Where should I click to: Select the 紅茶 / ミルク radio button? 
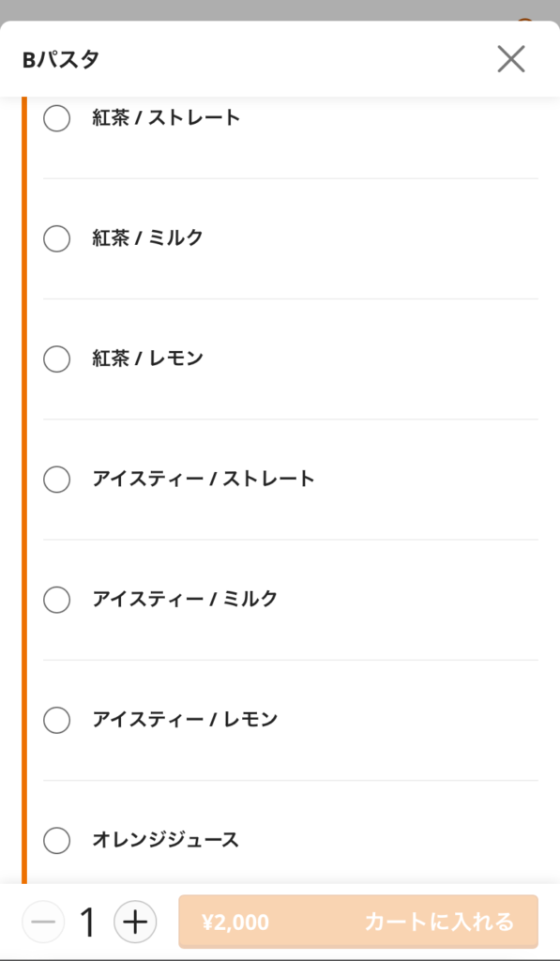pyautogui.click(x=56, y=239)
